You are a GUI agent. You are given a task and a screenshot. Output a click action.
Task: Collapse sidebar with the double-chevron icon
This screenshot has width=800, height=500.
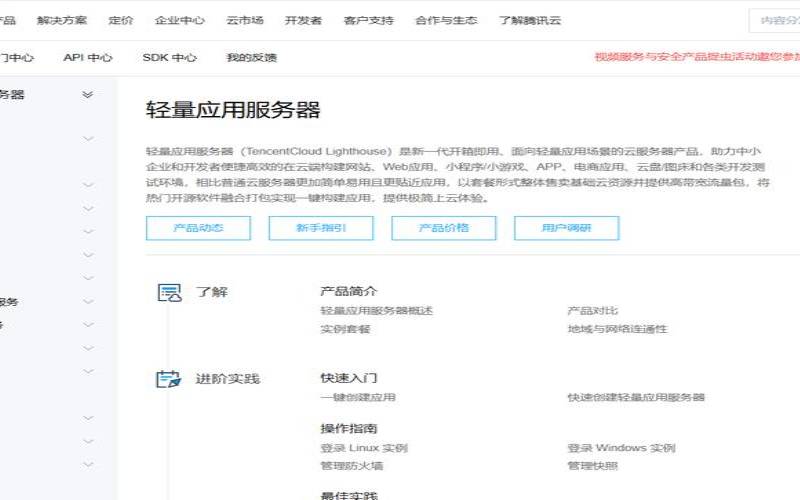point(88,95)
